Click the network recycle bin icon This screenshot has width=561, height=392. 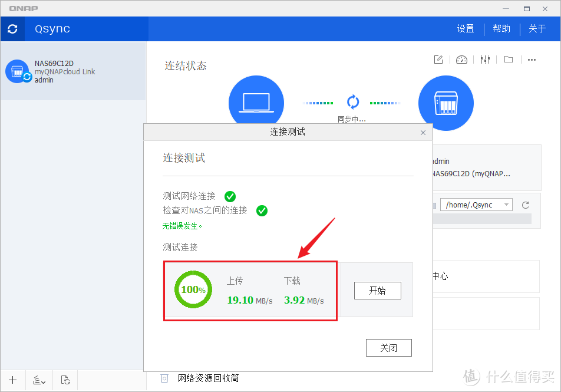[163, 378]
